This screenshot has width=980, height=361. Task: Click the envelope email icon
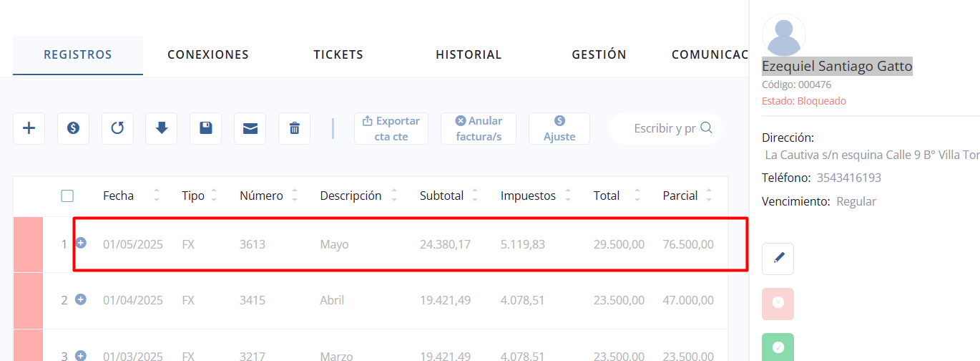[x=250, y=129]
